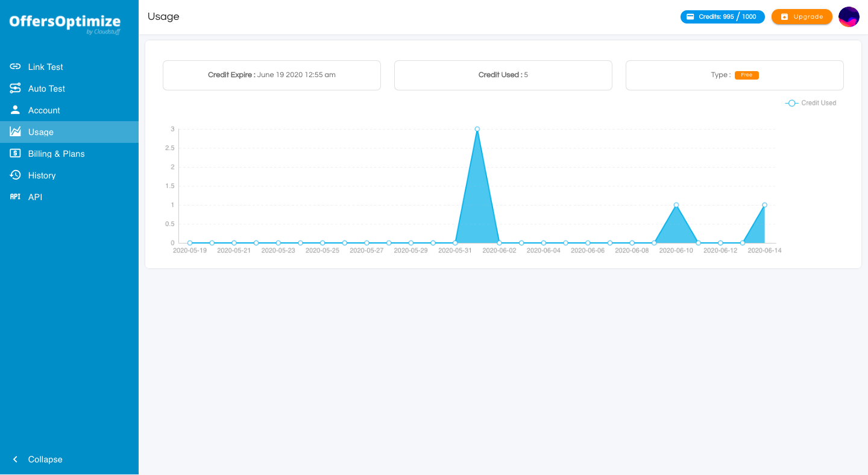Image resolution: width=868 pixels, height=475 pixels.
Task: Click the Credits: 995 / 1000 badge
Action: pyautogui.click(x=723, y=17)
